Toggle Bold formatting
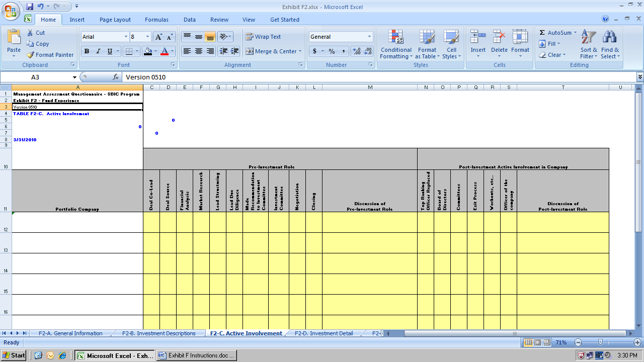Screen dimensions: 644x362 pyautogui.click(x=87, y=51)
